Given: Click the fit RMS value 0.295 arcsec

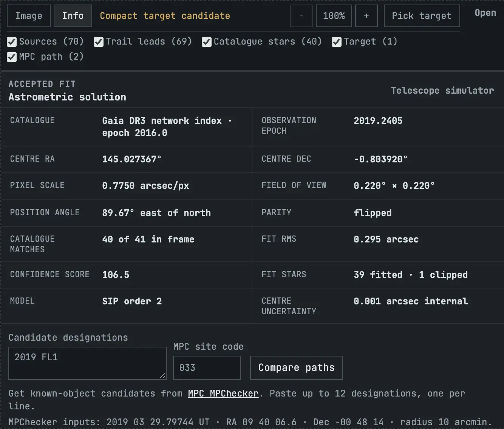Looking at the screenshot, I should [386, 239].
